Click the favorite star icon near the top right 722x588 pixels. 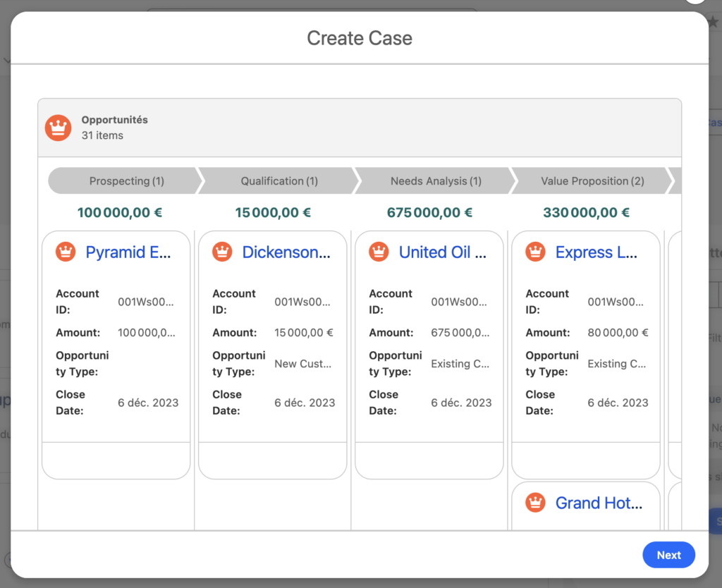[714, 22]
